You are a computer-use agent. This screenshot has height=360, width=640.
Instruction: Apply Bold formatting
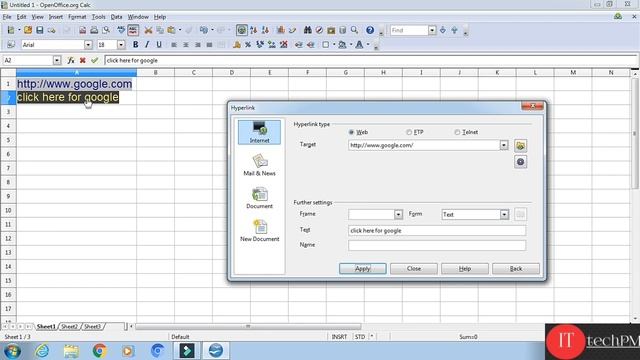136,45
